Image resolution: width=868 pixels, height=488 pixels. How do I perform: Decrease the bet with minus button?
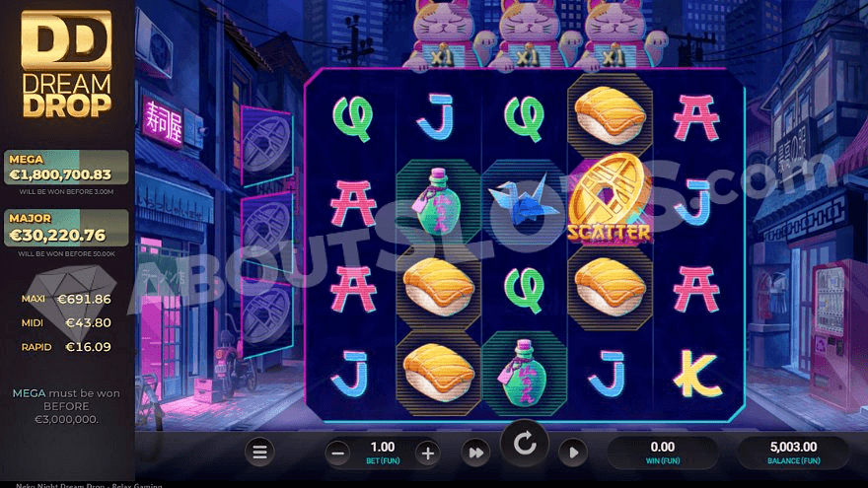pyautogui.click(x=337, y=453)
